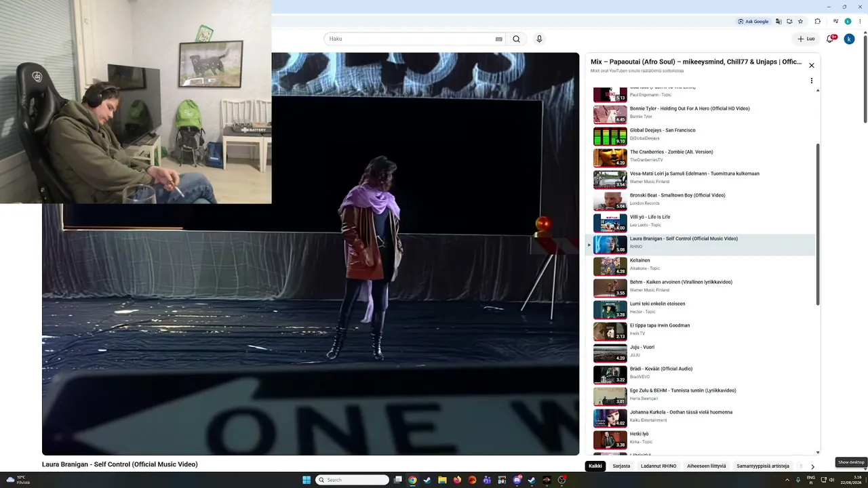Screen dimensions: 868x488
Task: Open Chrome media controls icon
Action: [x=834, y=21]
